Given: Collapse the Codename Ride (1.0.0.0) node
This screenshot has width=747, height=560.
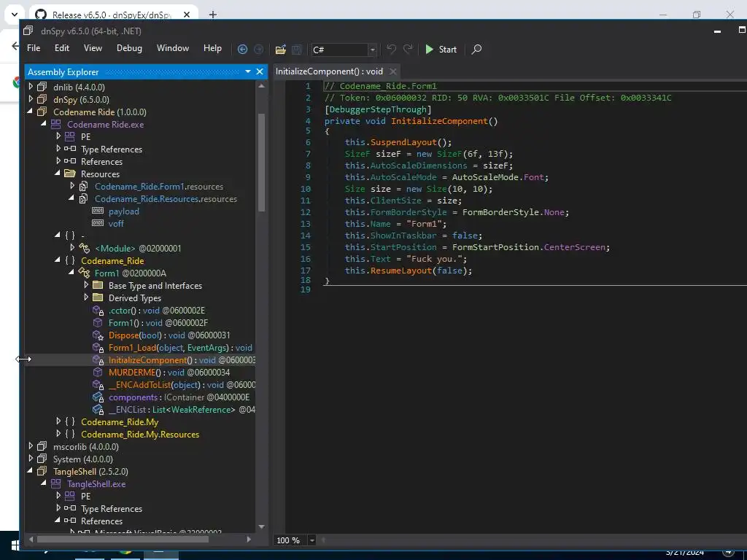Looking at the screenshot, I should click(31, 112).
